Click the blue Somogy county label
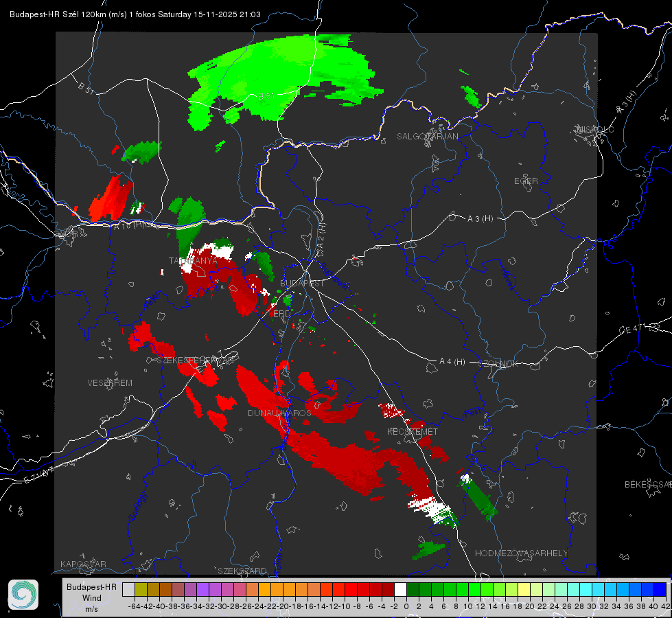 (137, 507)
